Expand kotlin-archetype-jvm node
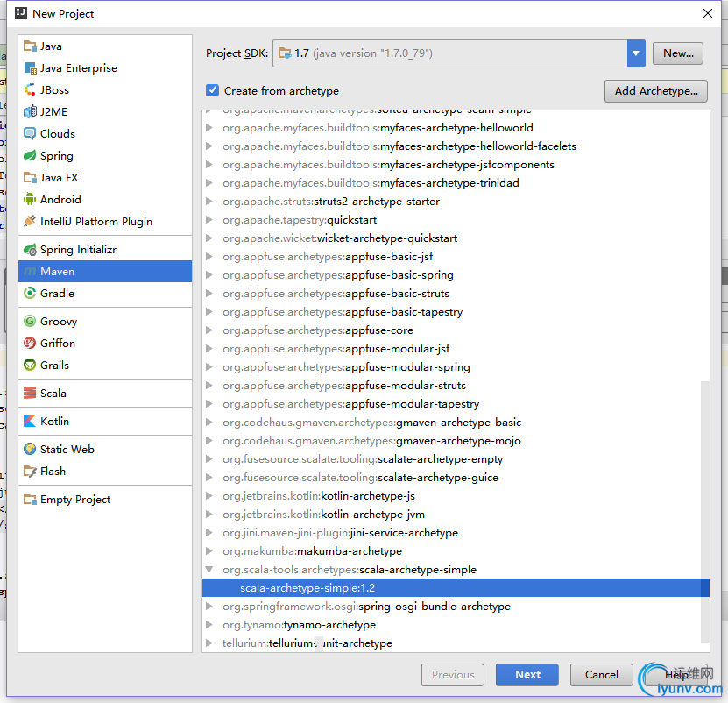The image size is (728, 703). click(209, 514)
